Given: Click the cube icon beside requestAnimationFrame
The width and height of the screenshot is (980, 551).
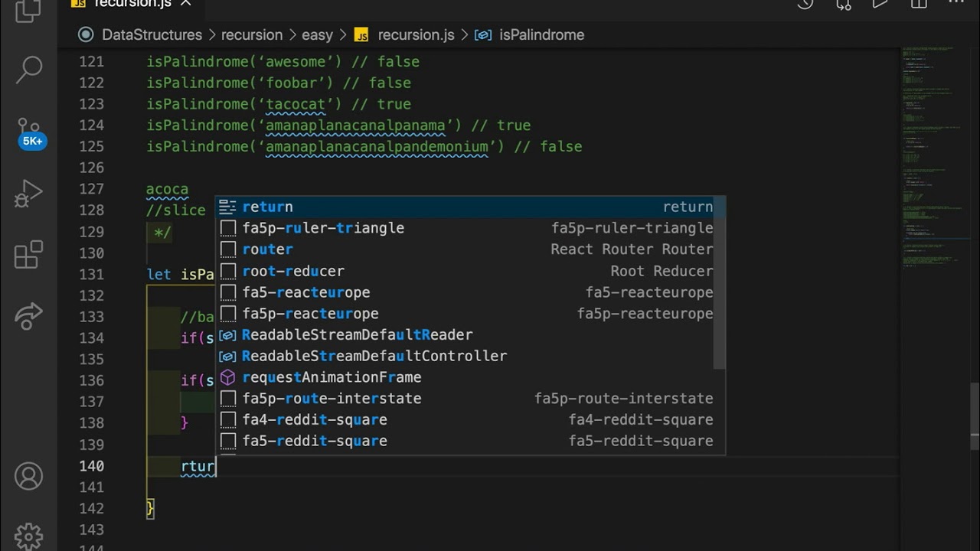Looking at the screenshot, I should click(x=227, y=377).
